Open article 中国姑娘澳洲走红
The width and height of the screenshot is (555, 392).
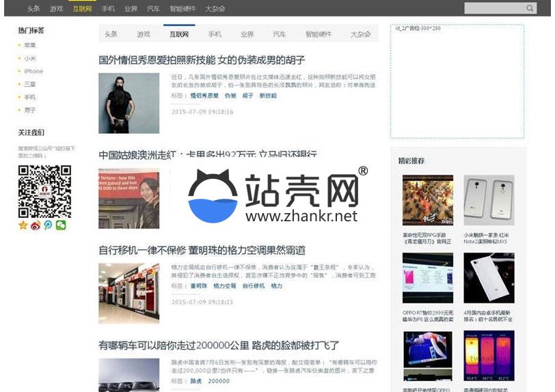[208, 154]
